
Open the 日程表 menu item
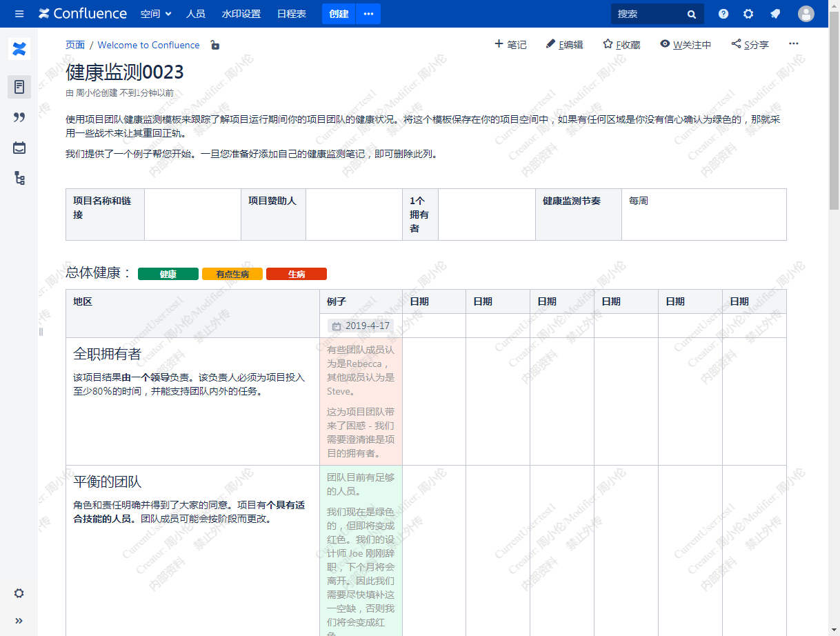tap(292, 14)
